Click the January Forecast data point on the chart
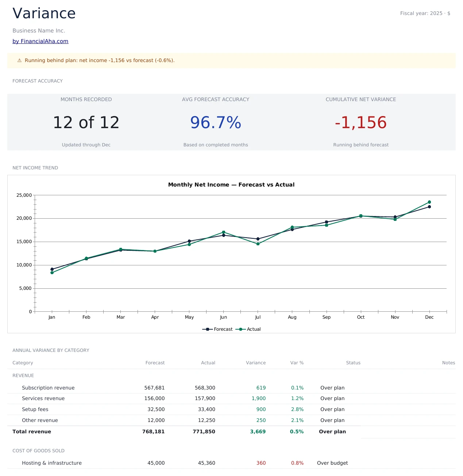Image resolution: width=463 pixels, height=476 pixels. pos(52,269)
